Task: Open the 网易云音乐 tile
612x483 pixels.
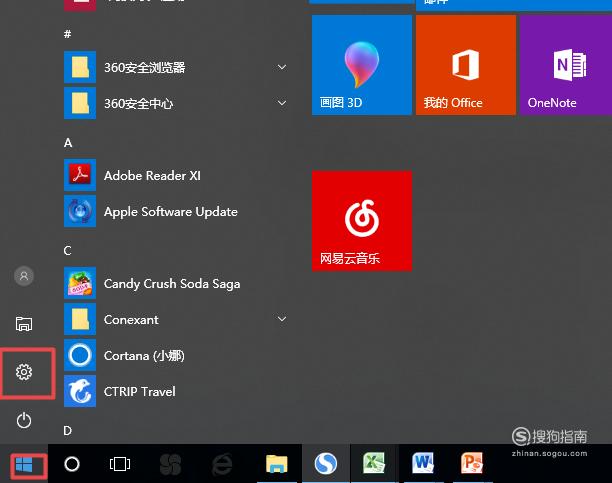Action: pos(362,221)
